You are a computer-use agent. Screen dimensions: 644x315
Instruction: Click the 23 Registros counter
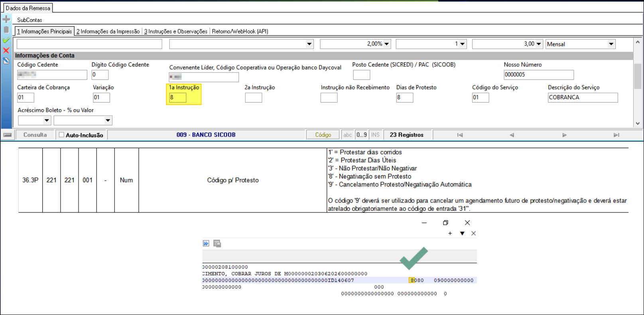[407, 135]
